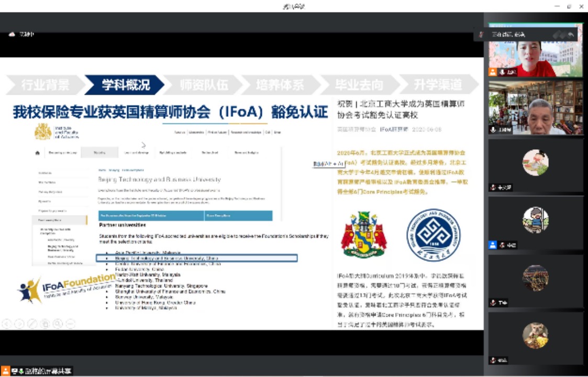Viewport: 588px width, 377px height.
Task: Click the cat avatar participant thumbnail
Action: tap(535, 336)
